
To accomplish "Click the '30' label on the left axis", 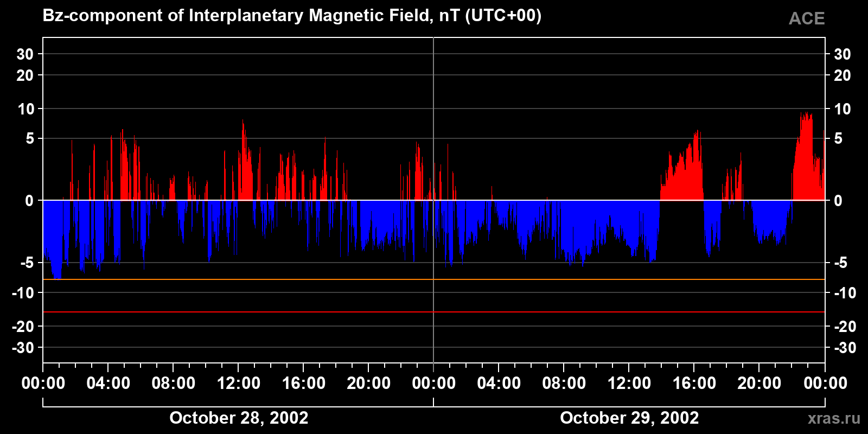I will 25,54.
